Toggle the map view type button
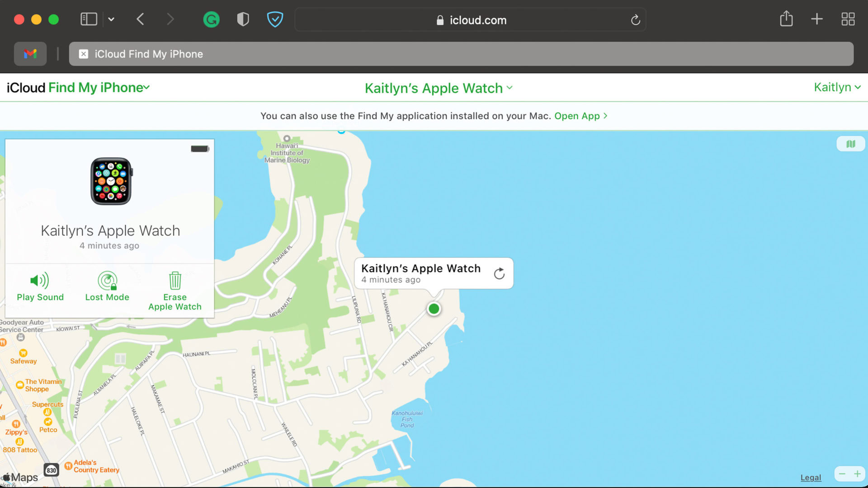Image resolution: width=868 pixels, height=488 pixels. (850, 144)
